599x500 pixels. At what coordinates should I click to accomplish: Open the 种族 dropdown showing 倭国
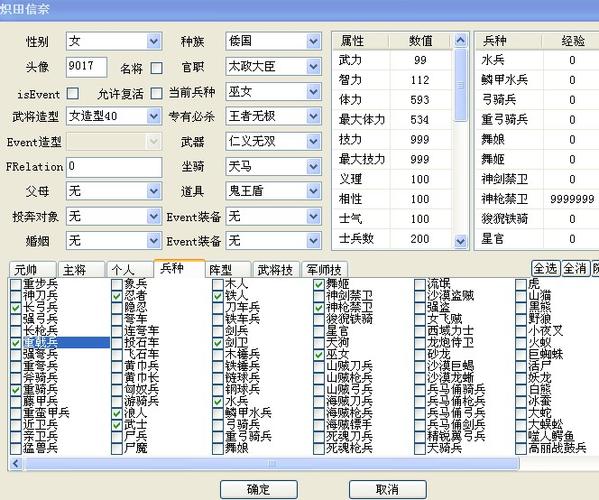coord(313,41)
